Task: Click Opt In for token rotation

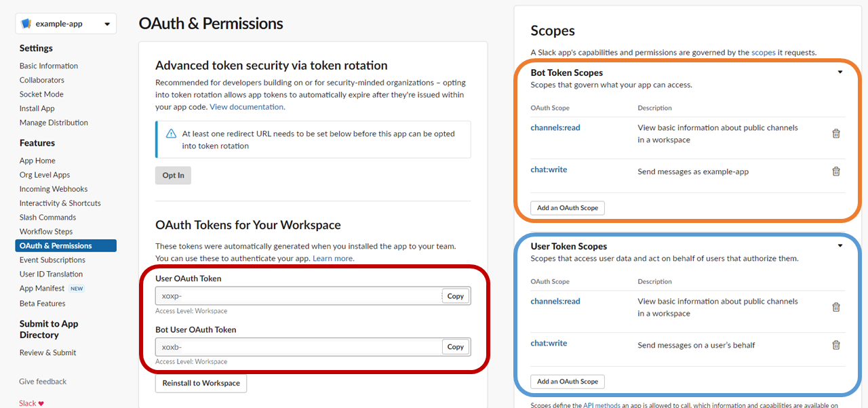Action: (173, 175)
